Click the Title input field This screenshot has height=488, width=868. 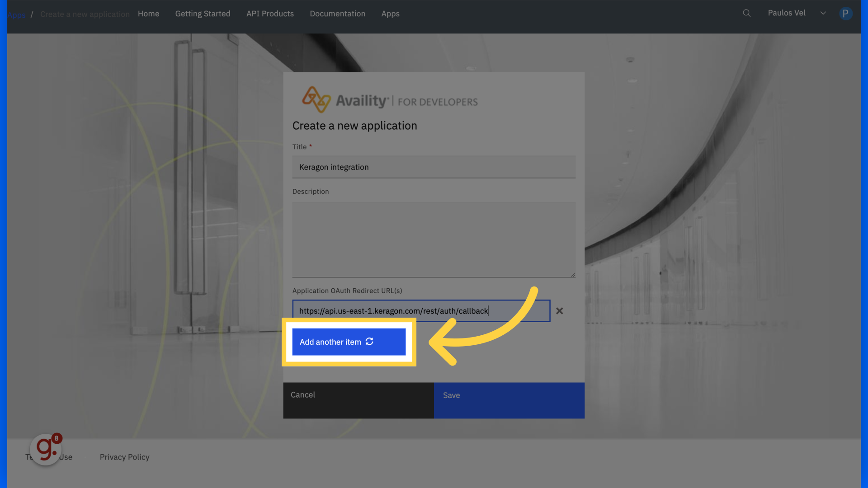[434, 167]
